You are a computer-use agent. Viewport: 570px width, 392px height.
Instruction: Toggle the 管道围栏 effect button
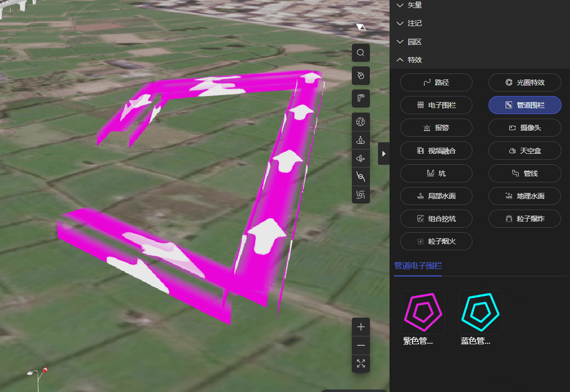click(525, 105)
